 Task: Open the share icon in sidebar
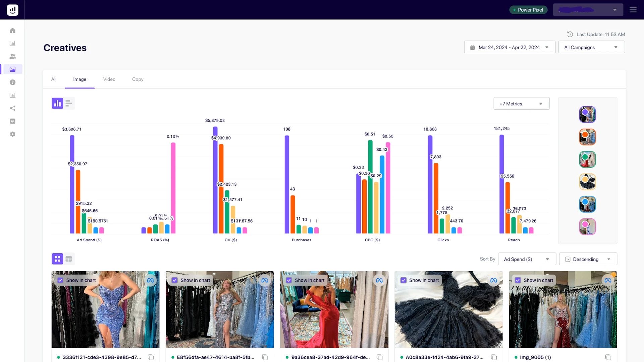coord(12,108)
